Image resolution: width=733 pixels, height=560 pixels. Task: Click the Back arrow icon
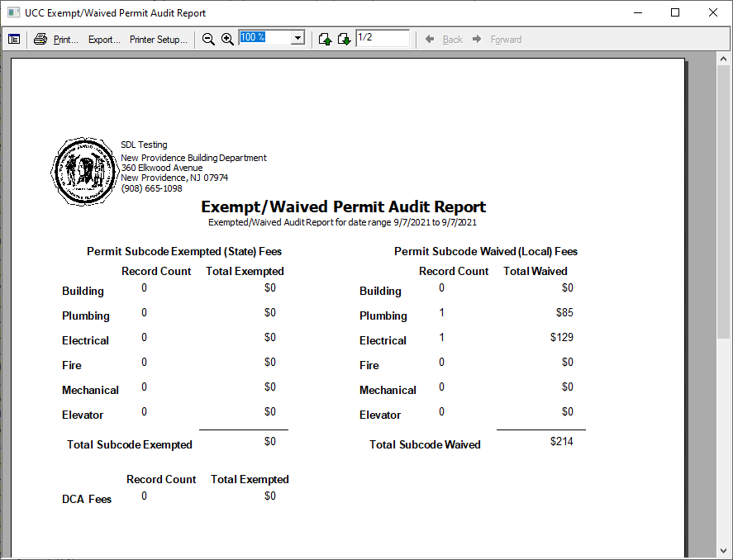(x=430, y=39)
